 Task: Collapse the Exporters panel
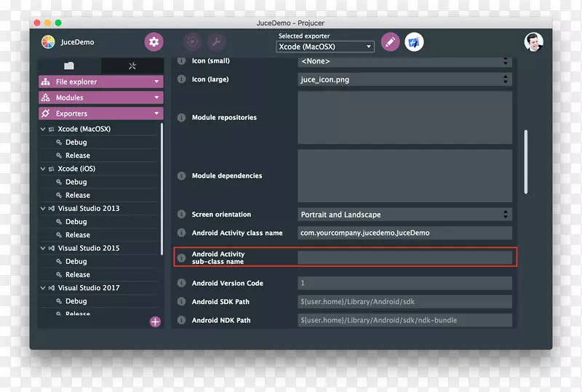156,113
